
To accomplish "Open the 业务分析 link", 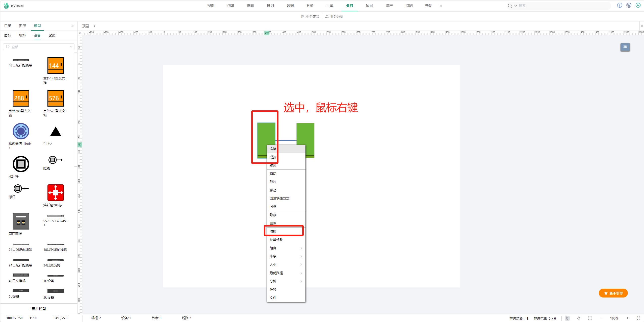I will [334, 16].
